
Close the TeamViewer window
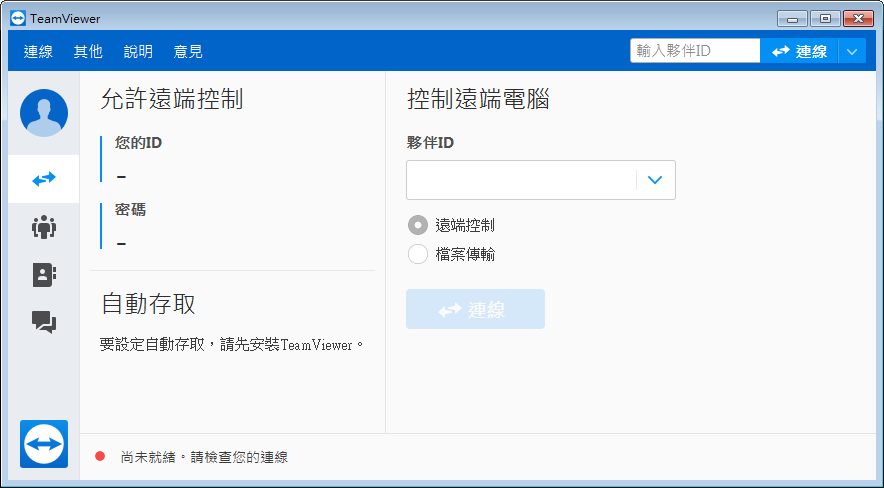pos(859,19)
